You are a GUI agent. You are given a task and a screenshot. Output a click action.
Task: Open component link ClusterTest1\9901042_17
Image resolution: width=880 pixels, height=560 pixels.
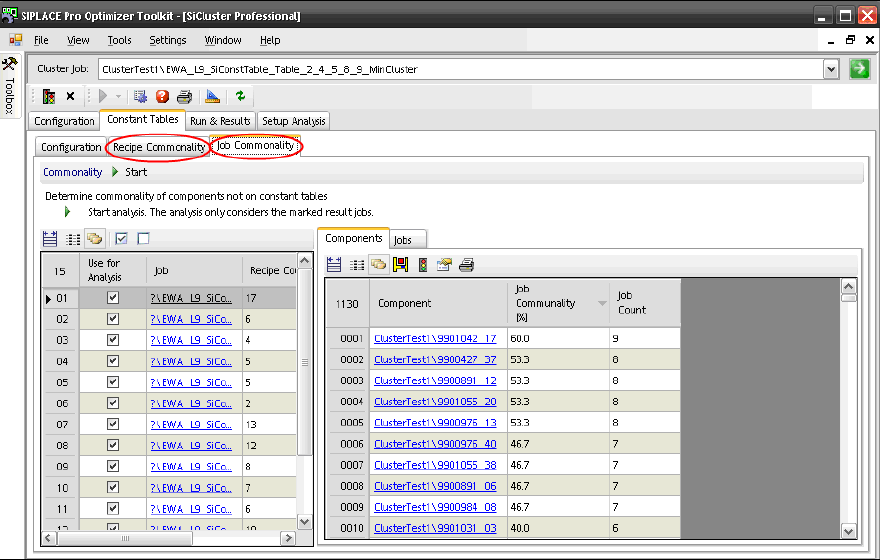click(x=435, y=339)
